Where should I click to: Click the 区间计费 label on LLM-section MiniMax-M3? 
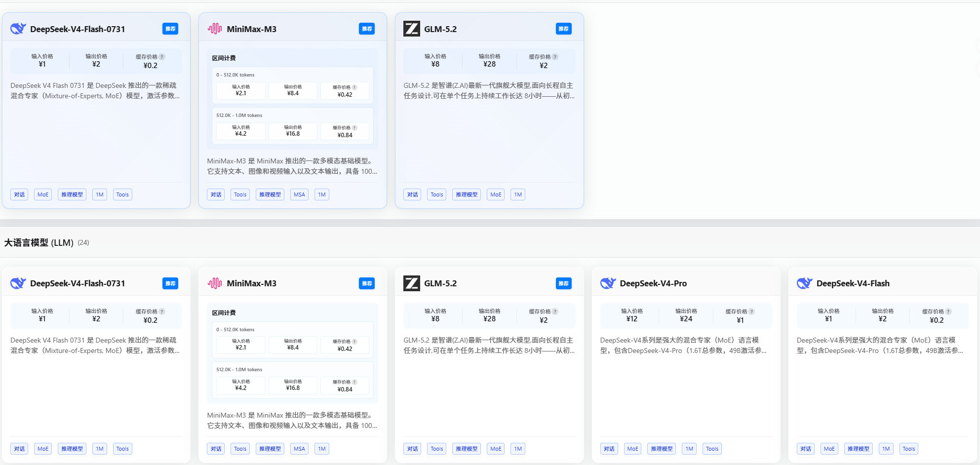click(x=224, y=313)
